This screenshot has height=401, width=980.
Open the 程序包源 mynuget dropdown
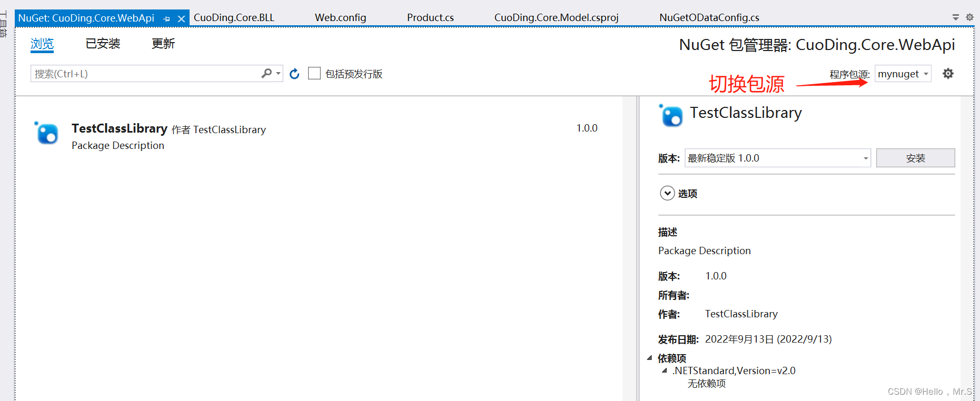903,74
